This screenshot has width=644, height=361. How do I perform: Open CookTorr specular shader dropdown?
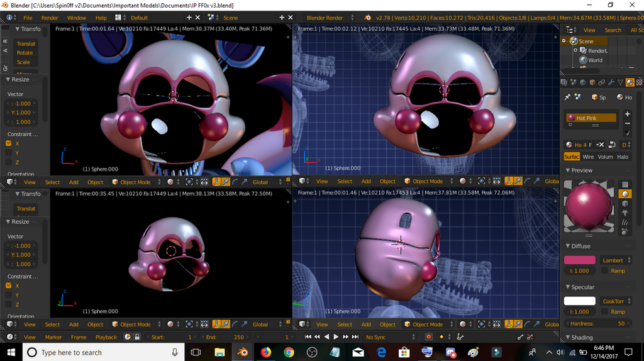615,301
